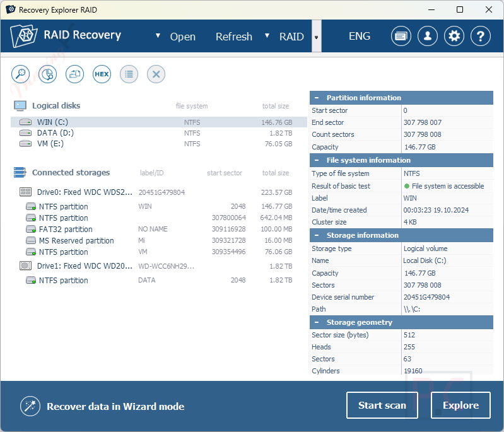
Task: Click the start sector column header
Action: [225, 173]
